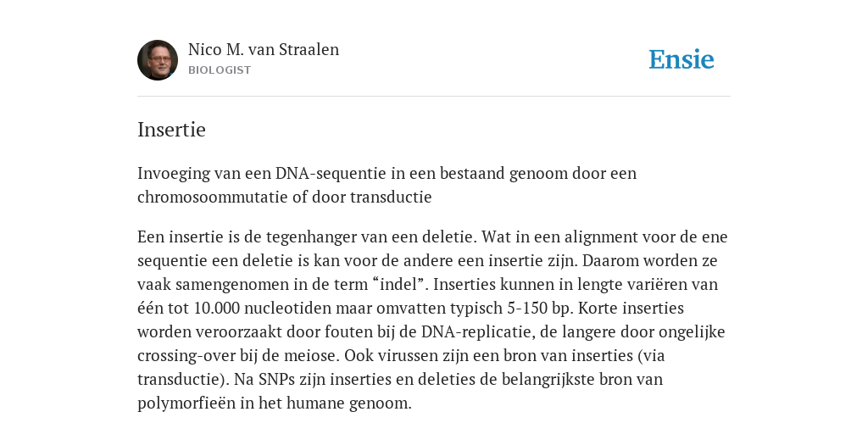
Task: Click the BIOLOGIST label under the author
Action: tap(220, 70)
